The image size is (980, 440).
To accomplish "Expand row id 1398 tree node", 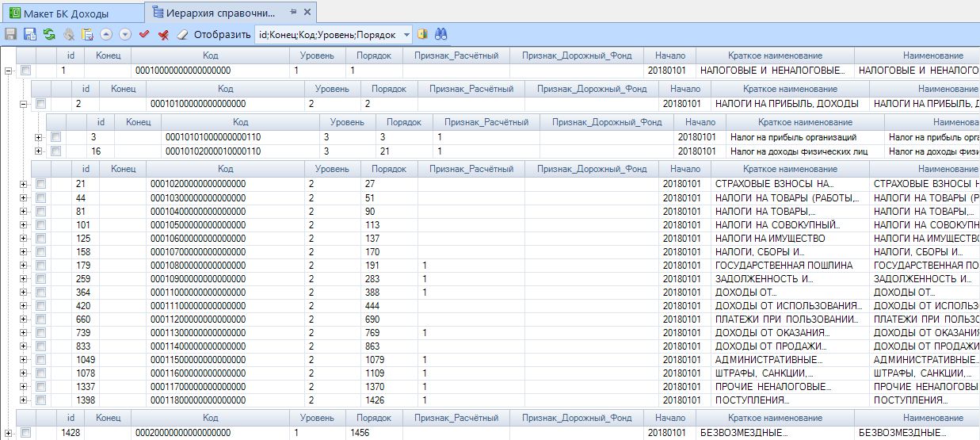I will coord(24,400).
